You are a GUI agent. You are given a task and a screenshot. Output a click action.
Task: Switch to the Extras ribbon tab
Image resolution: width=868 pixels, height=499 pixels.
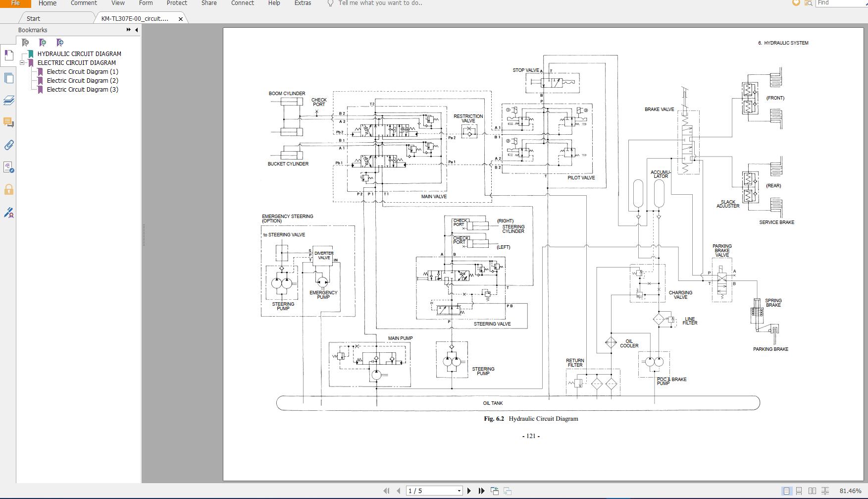coord(303,3)
